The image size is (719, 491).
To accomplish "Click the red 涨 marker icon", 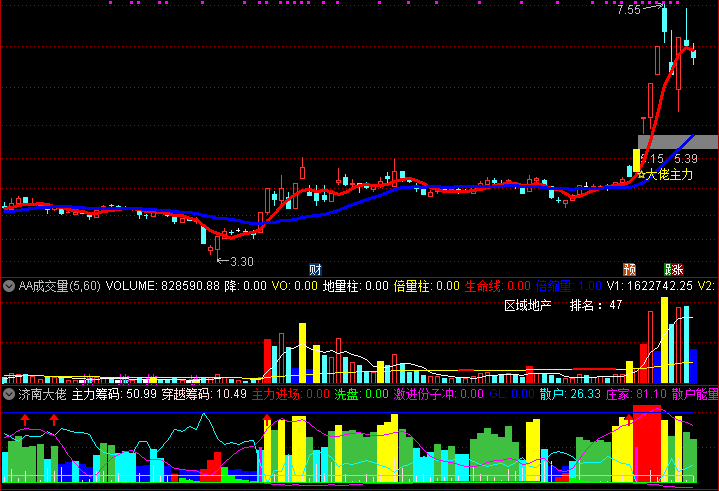I will coord(678,270).
